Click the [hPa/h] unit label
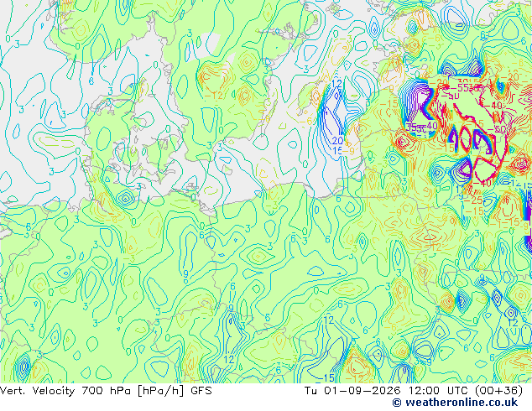 tap(162, 391)
